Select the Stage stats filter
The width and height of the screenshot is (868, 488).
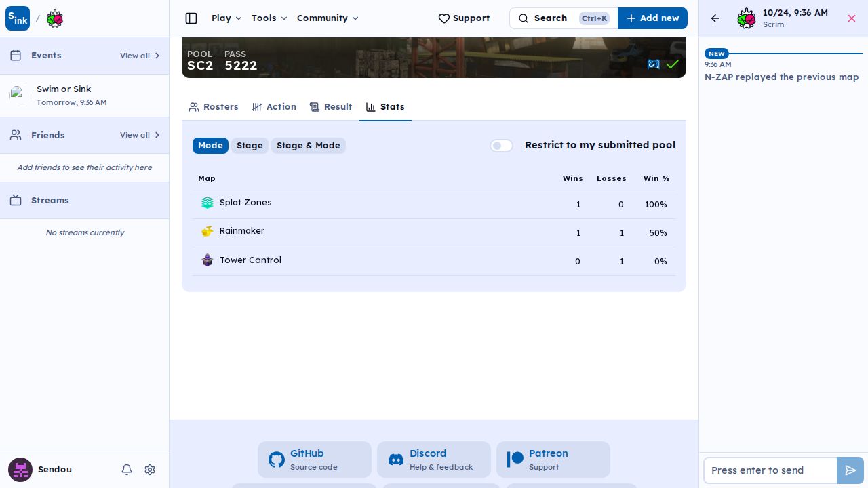tap(250, 146)
